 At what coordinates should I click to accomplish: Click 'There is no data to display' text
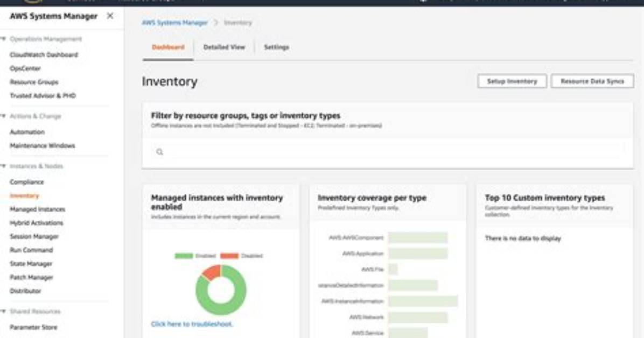pyautogui.click(x=523, y=238)
